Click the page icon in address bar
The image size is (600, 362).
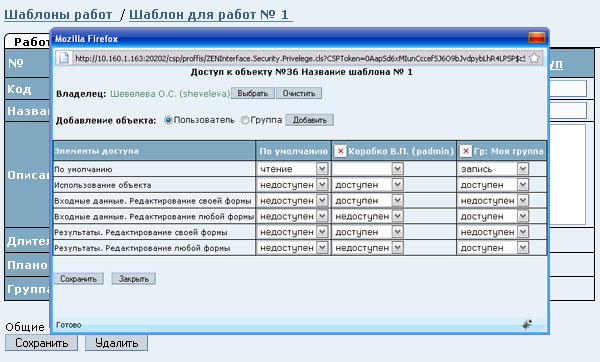tap(64, 58)
